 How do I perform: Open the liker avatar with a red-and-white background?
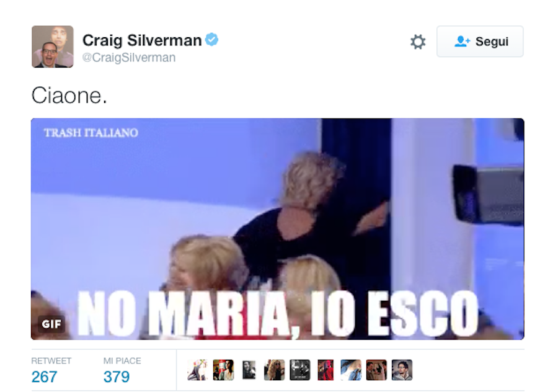[x=223, y=370]
